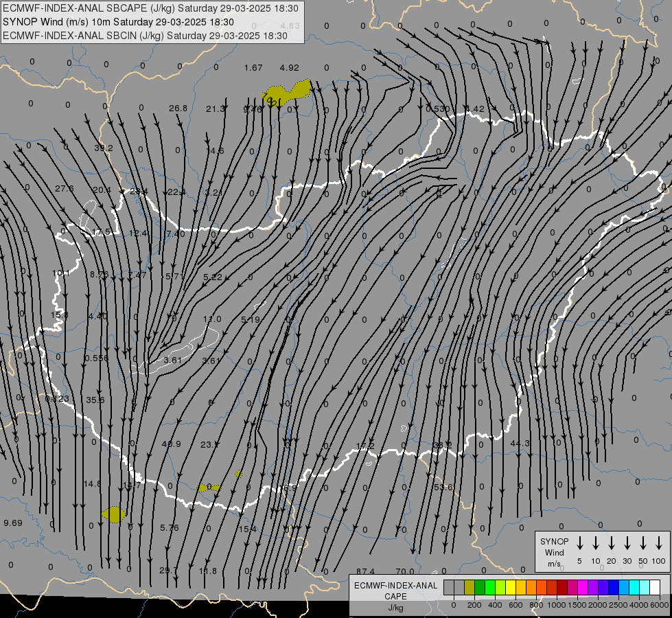Image resolution: width=672 pixels, height=618 pixels.
Task: Click the map value 39.2
Action: (x=104, y=148)
